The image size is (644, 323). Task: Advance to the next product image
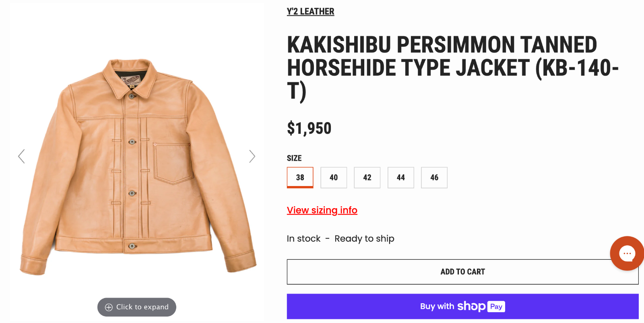click(x=252, y=156)
